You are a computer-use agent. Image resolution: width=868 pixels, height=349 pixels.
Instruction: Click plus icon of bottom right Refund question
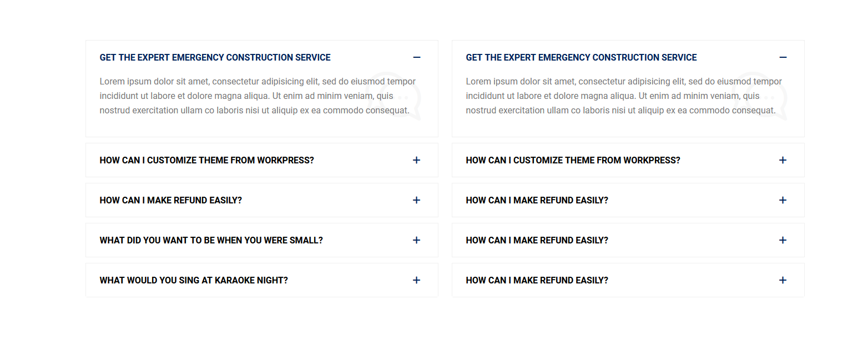tap(783, 280)
